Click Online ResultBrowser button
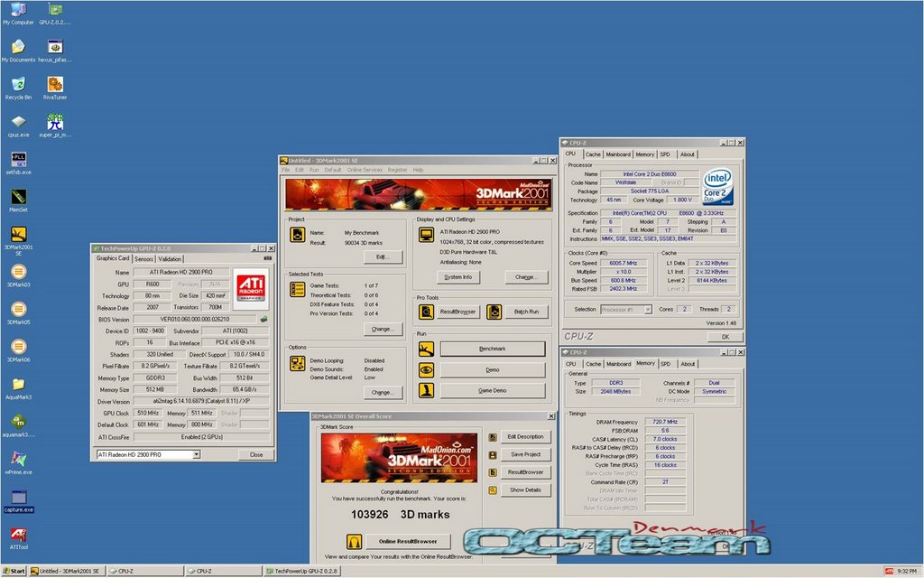924x578 pixels. click(408, 541)
